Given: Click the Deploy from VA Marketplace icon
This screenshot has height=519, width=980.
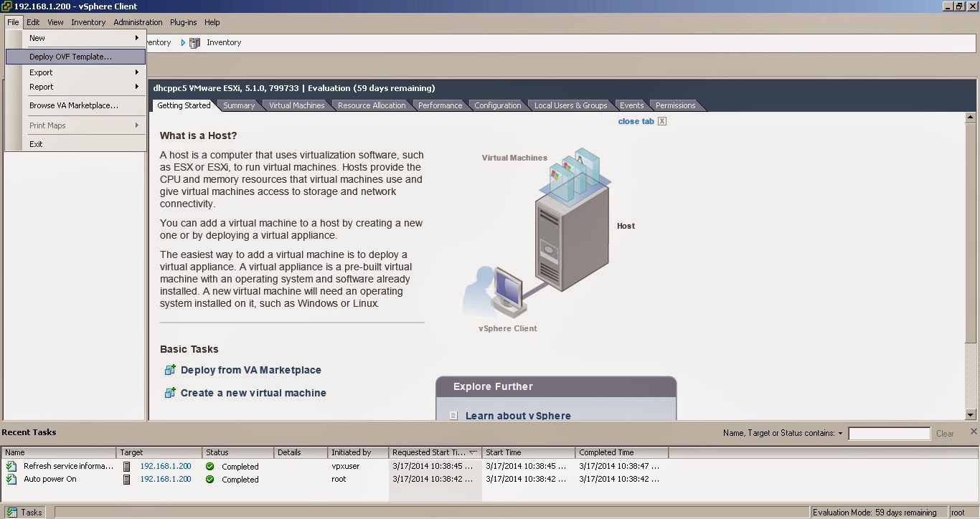Looking at the screenshot, I should click(x=170, y=370).
